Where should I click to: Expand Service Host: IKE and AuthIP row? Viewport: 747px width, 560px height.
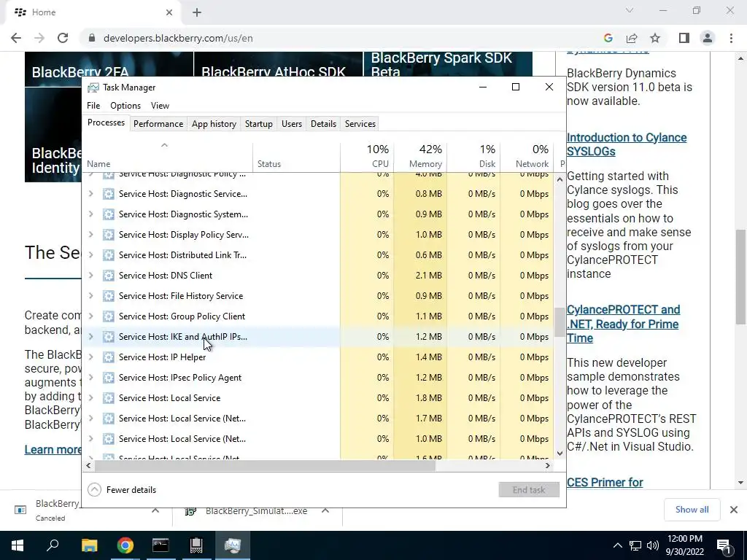(90, 337)
